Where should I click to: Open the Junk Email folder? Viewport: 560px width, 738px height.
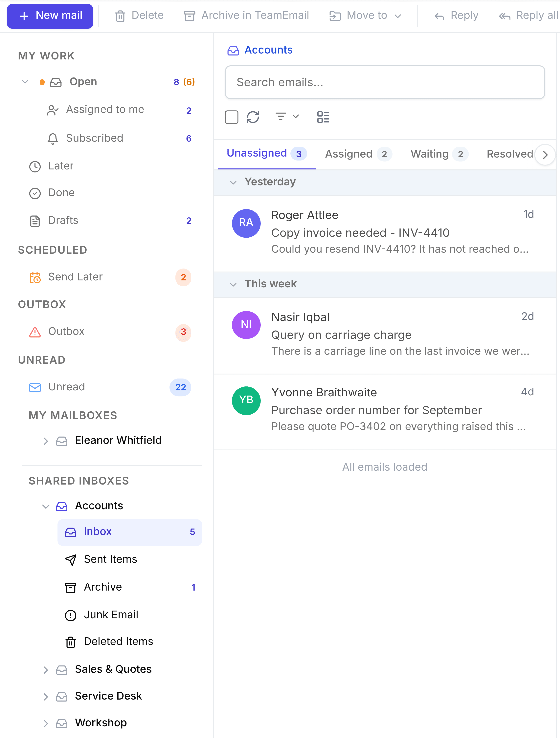129,615
